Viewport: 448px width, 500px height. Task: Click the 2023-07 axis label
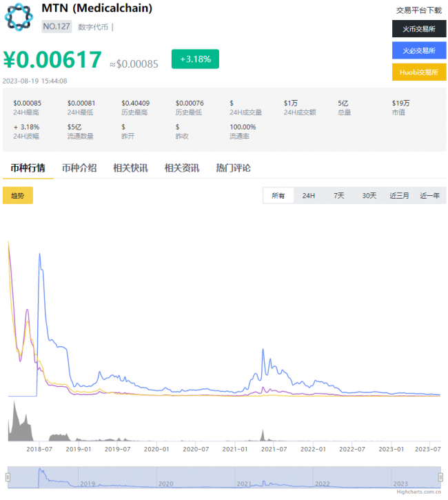(x=428, y=449)
